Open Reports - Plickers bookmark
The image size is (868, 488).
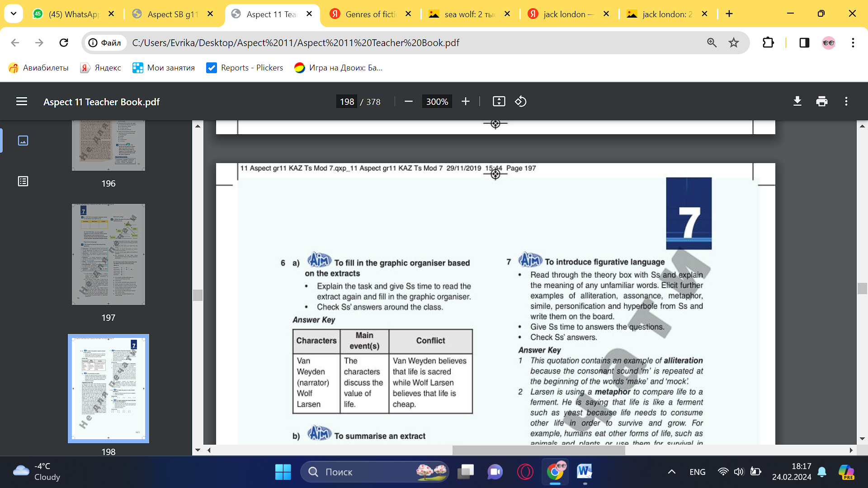[245, 68]
